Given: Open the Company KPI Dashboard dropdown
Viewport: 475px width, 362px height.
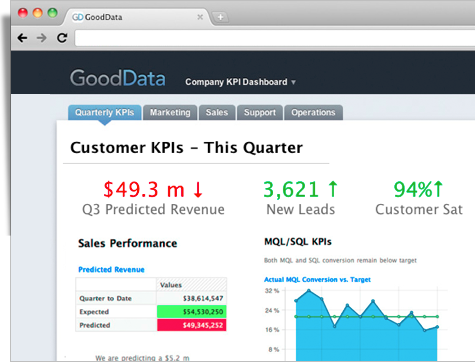Looking at the screenshot, I should coord(240,82).
